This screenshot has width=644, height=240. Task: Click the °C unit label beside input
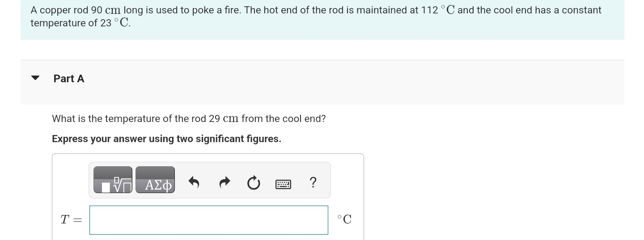344,219
